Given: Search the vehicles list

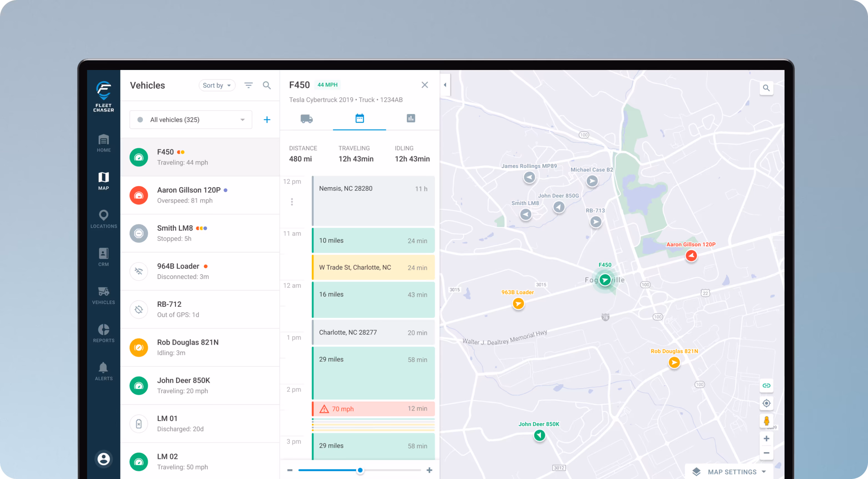Looking at the screenshot, I should coord(267,85).
